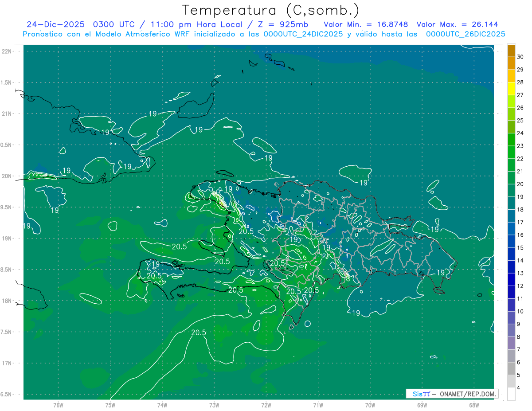Click the legend value label 30
Viewport: 532px width, 411px height.
[520, 57]
